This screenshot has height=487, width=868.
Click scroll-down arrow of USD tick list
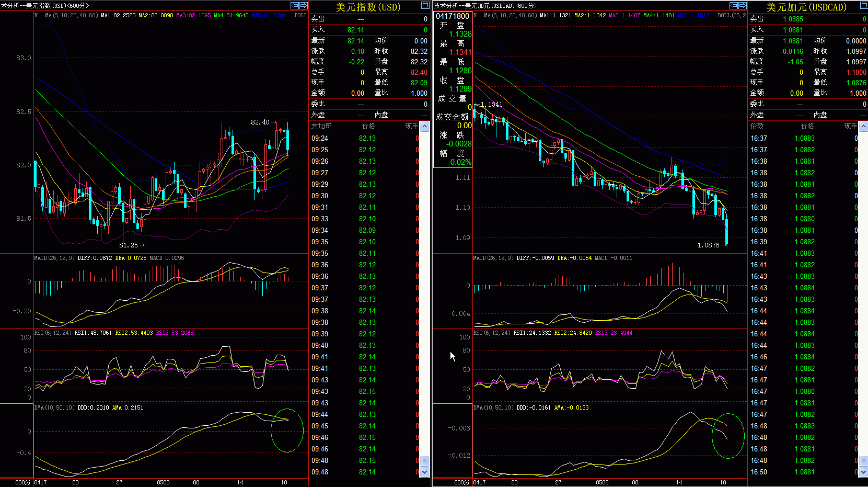(x=425, y=472)
